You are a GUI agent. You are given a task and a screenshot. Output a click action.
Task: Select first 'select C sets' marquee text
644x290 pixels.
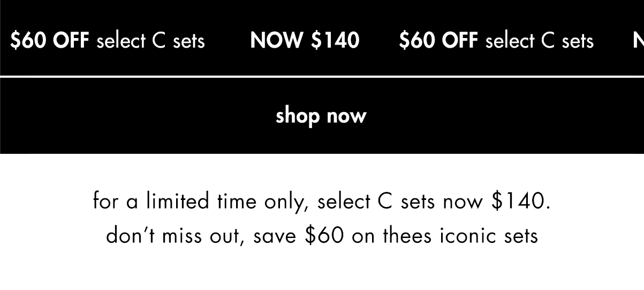pyautogui.click(x=151, y=41)
